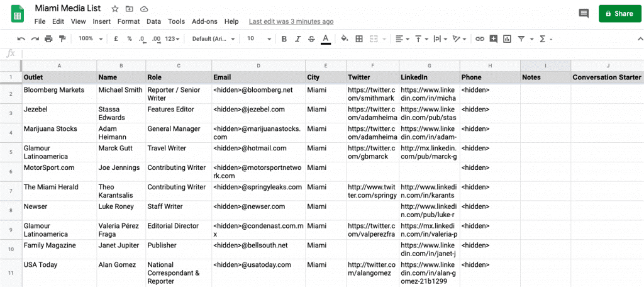Open comment history speech bubble
644x287 pixels.
[x=584, y=13]
